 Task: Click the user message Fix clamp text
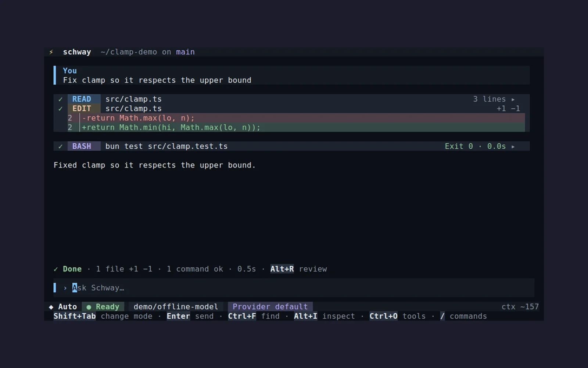[x=157, y=80]
